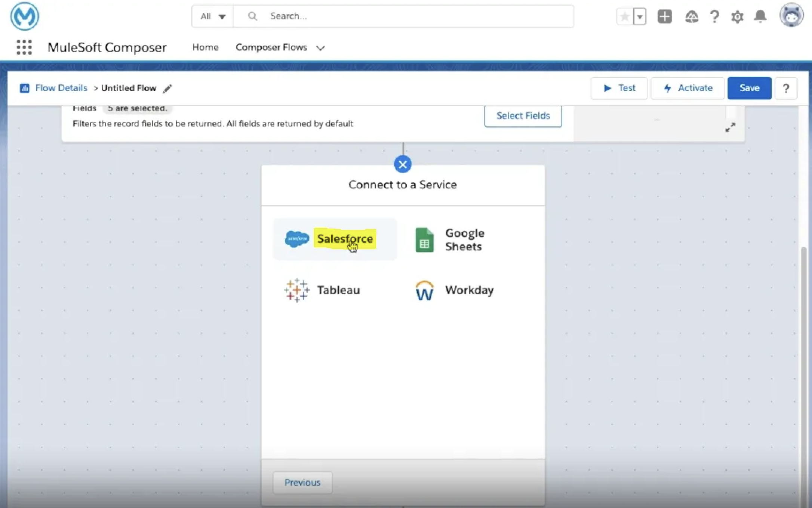Click the search magnifier icon
The image size is (812, 508).
click(253, 16)
